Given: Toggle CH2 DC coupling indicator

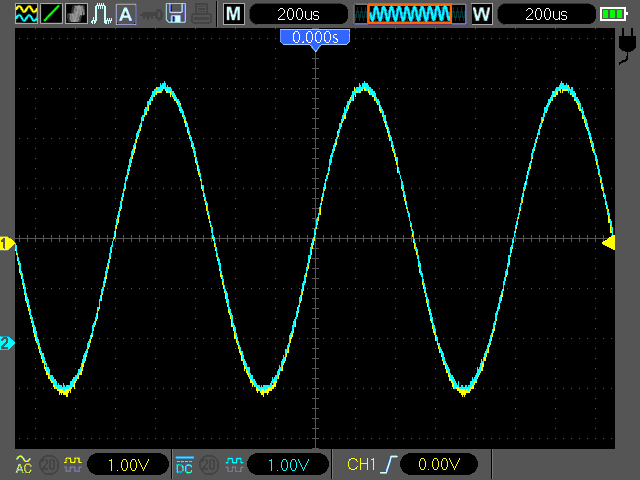Looking at the screenshot, I should point(184,464).
